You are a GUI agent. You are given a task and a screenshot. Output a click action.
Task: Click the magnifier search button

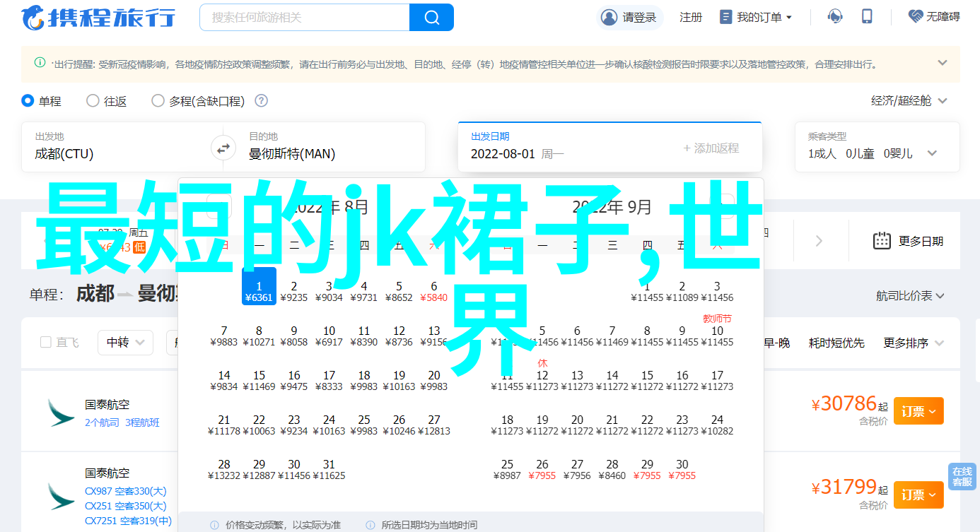click(x=431, y=17)
